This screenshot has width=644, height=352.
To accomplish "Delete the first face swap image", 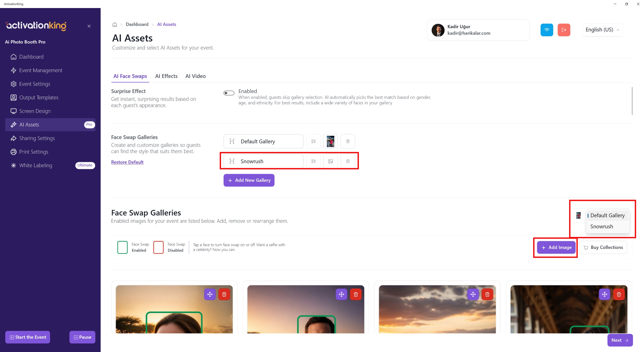I will pyautogui.click(x=224, y=294).
